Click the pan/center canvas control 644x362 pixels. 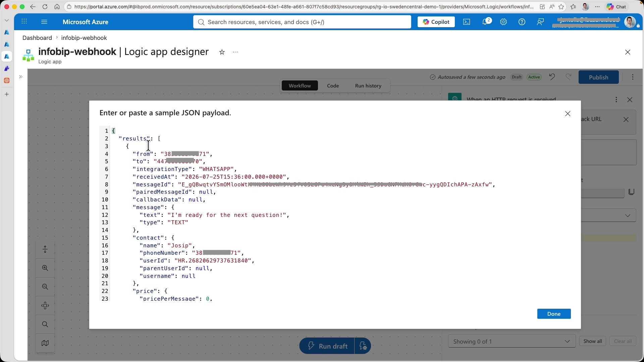tap(45, 306)
